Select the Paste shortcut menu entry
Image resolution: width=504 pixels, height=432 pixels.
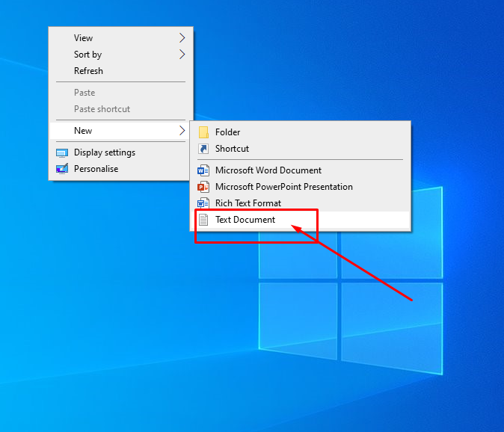tap(102, 109)
